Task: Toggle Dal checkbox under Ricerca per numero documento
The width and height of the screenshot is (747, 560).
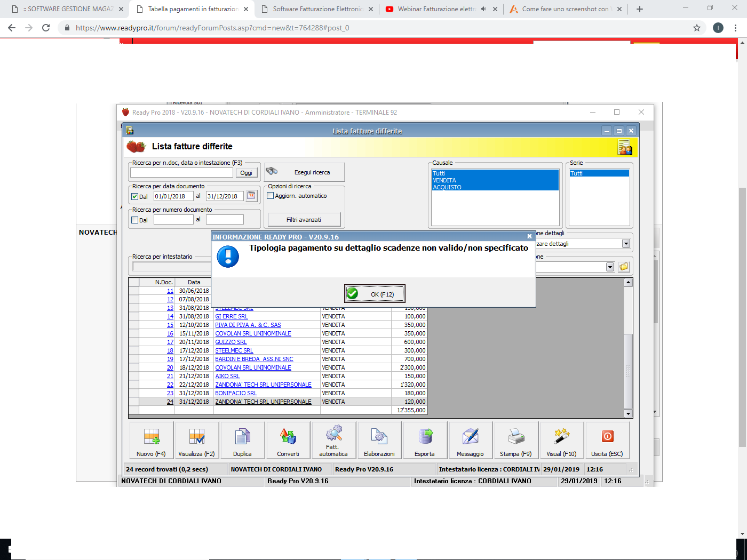Action: (x=135, y=220)
